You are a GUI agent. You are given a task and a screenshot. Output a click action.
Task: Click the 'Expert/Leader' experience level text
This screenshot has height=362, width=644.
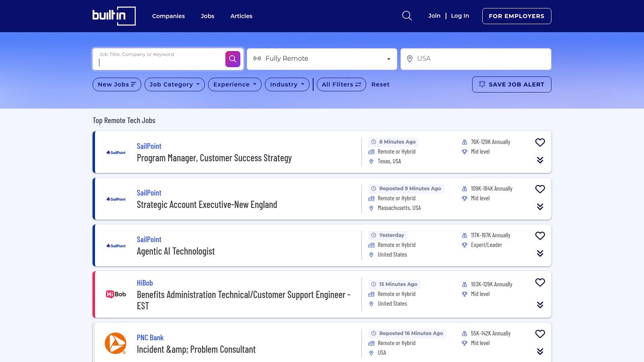coord(487,245)
